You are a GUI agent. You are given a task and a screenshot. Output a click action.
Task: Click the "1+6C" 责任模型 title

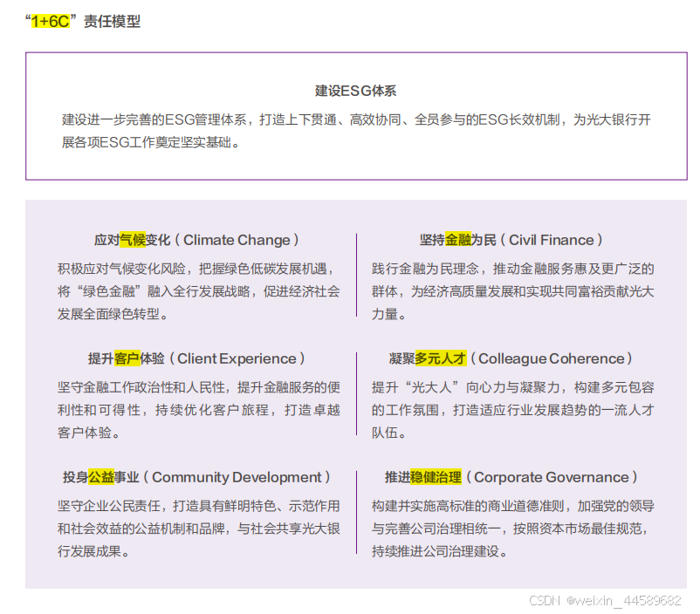[83, 21]
